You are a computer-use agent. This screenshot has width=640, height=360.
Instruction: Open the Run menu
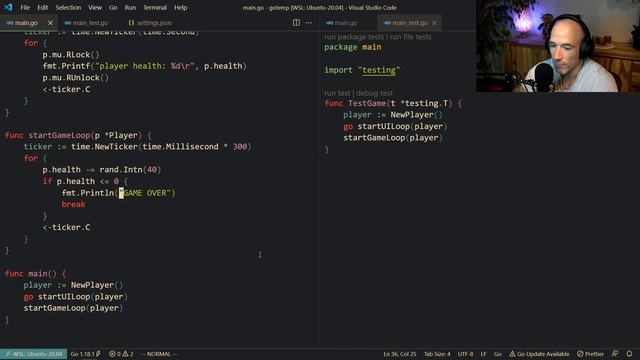(x=130, y=7)
